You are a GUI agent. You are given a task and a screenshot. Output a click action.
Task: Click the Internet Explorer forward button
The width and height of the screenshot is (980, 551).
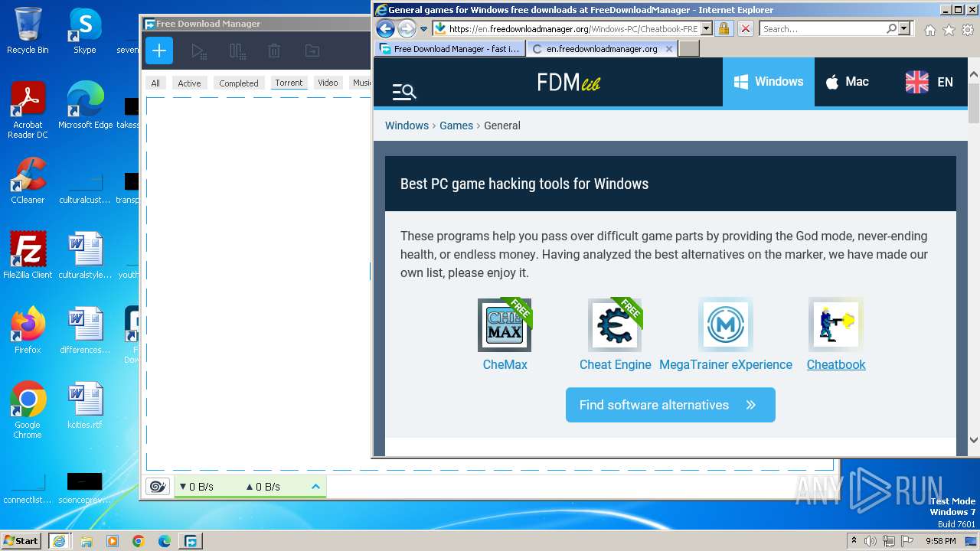coord(407,29)
